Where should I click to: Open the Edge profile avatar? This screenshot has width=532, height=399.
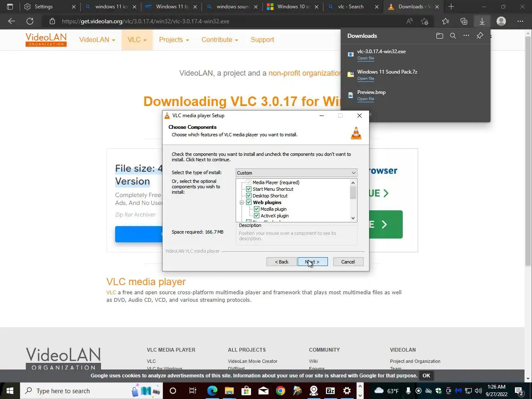[501, 21]
